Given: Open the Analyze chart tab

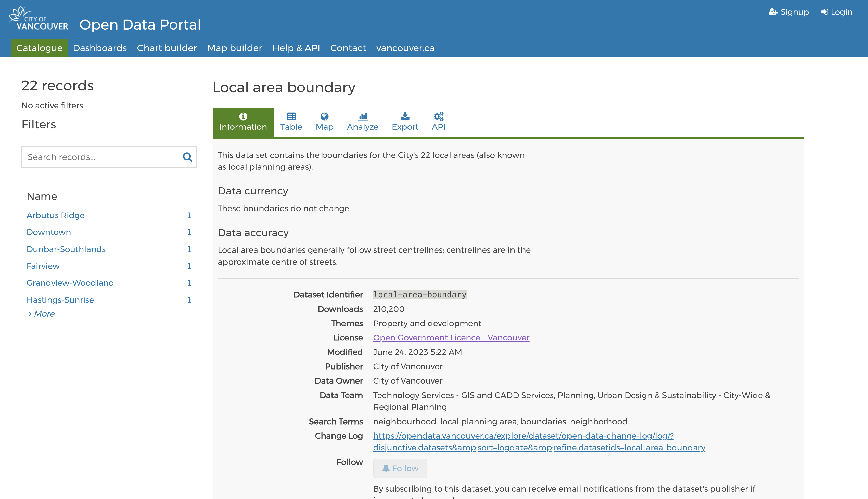Looking at the screenshot, I should click(362, 122).
